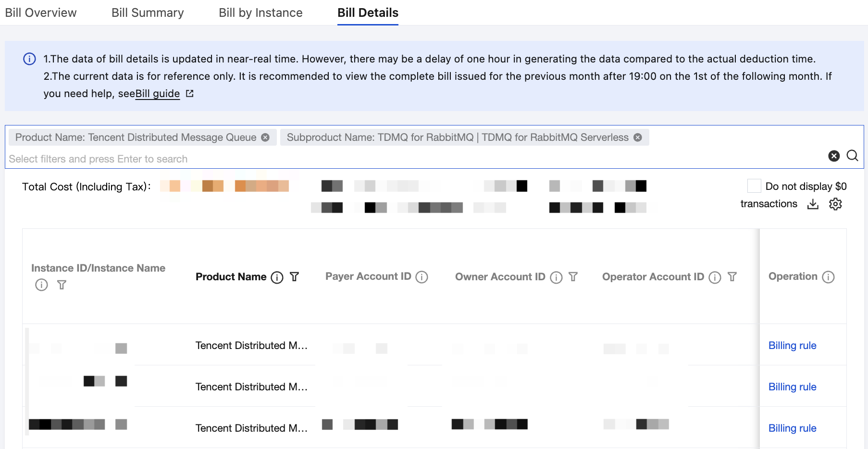Open the Bill guide link
Image resolution: width=868 pixels, height=449 pixels.
click(x=158, y=94)
